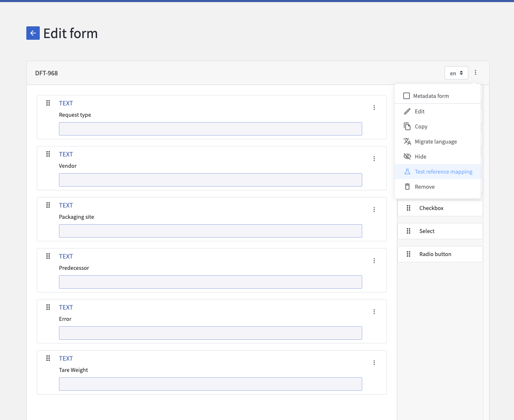
Task: Click into the Packaging site text input
Action: tap(210, 231)
